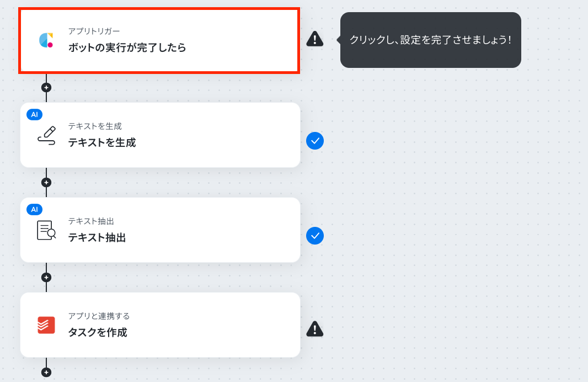Add step below the タスクを作成 card
The width and height of the screenshot is (588, 382).
click(x=46, y=372)
